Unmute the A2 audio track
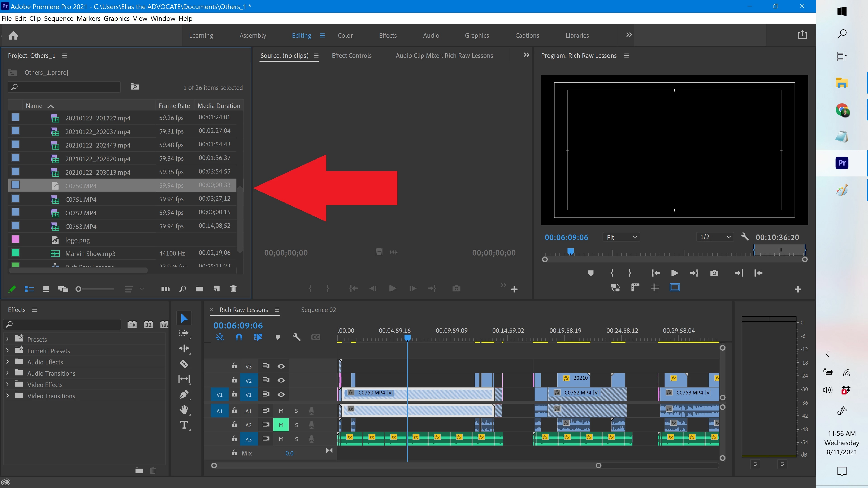This screenshot has height=488, width=868. 281,425
